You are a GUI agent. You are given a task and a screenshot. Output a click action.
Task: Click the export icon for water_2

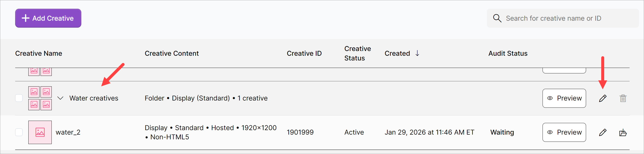(x=623, y=132)
